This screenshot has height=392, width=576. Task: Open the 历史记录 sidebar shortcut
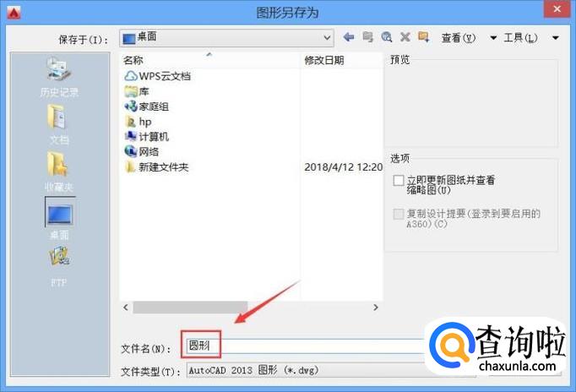[59, 77]
